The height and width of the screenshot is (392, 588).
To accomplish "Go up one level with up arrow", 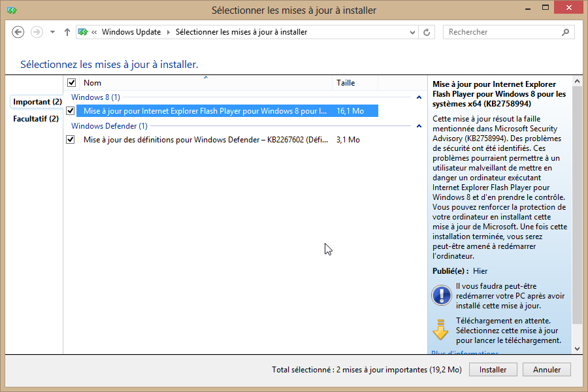I will click(x=67, y=32).
